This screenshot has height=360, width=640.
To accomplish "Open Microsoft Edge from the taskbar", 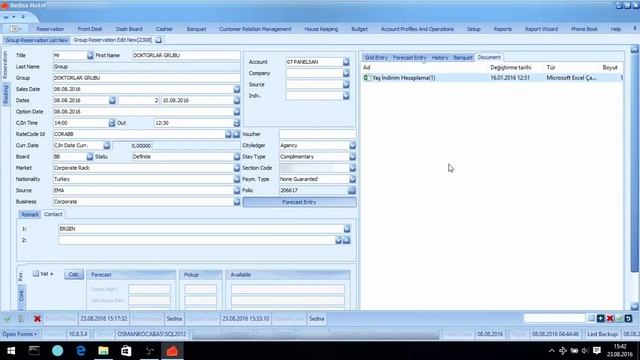I will click(81, 351).
